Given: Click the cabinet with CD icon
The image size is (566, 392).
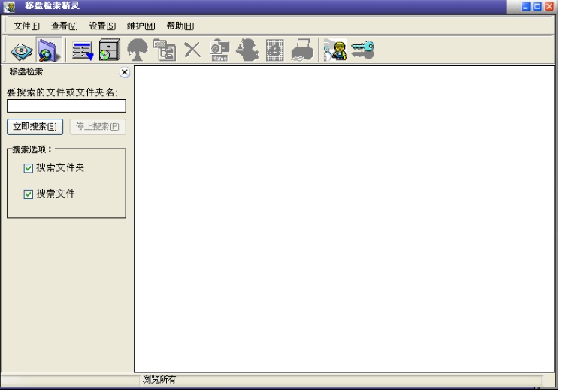Looking at the screenshot, I should 110,50.
